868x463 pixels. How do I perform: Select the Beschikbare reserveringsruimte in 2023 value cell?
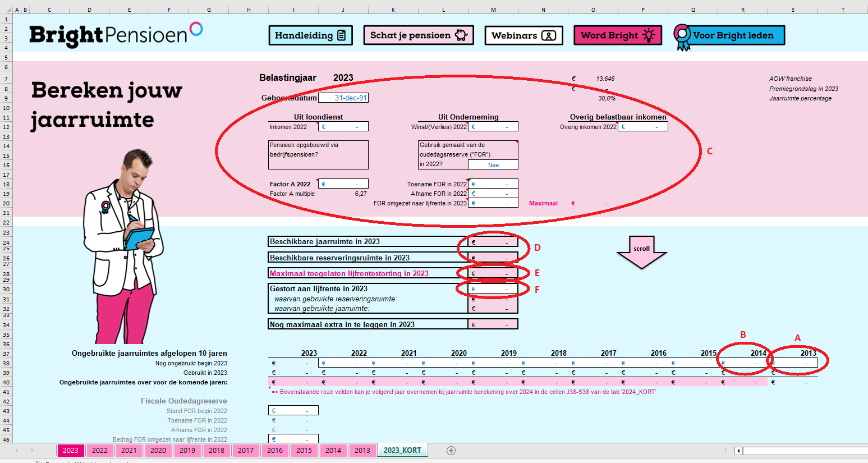click(x=493, y=258)
